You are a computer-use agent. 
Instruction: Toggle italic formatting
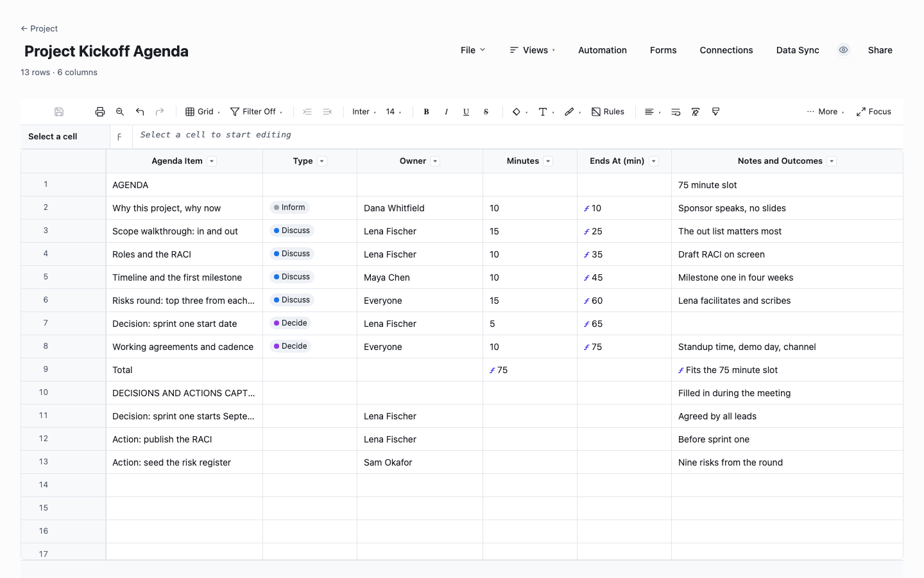click(446, 112)
